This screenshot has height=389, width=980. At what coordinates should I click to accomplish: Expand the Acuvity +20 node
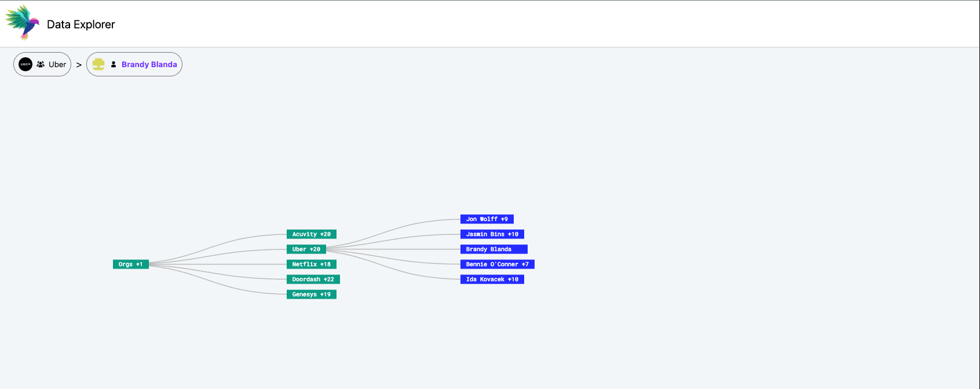point(312,234)
